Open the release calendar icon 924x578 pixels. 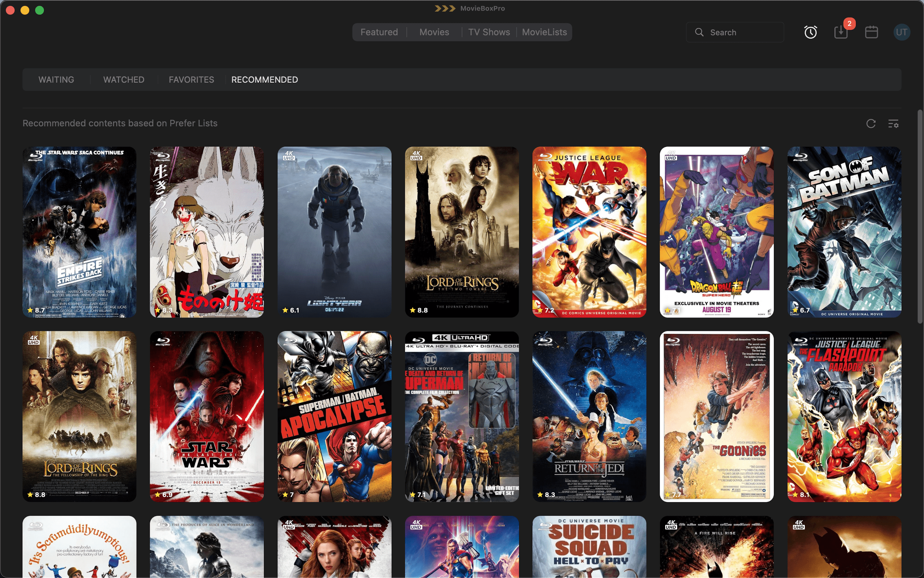[x=872, y=32]
